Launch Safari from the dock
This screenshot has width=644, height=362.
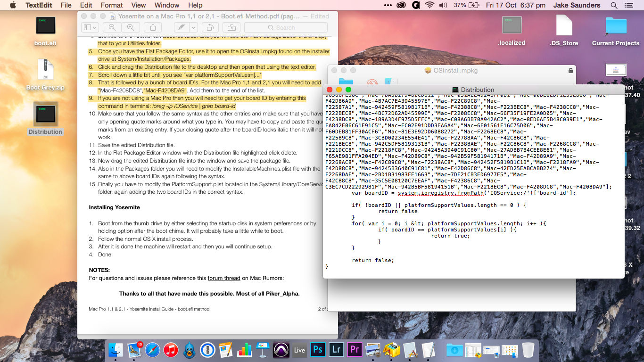click(x=152, y=350)
